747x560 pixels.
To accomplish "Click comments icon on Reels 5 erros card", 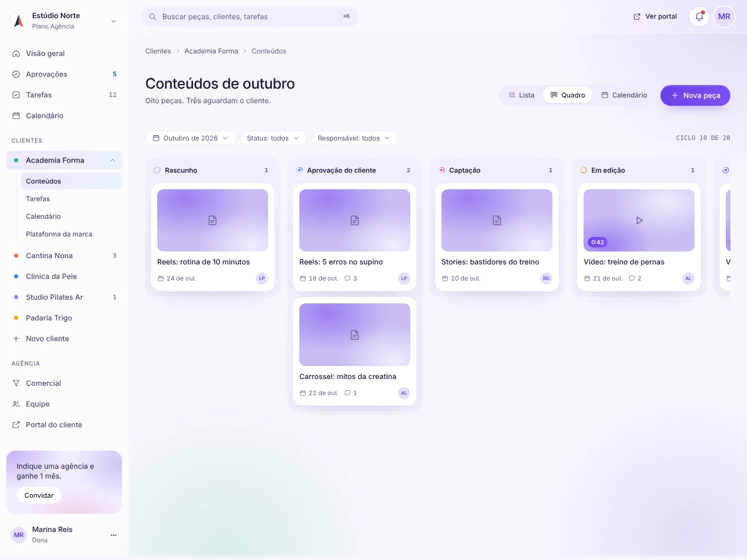I will 348,278.
